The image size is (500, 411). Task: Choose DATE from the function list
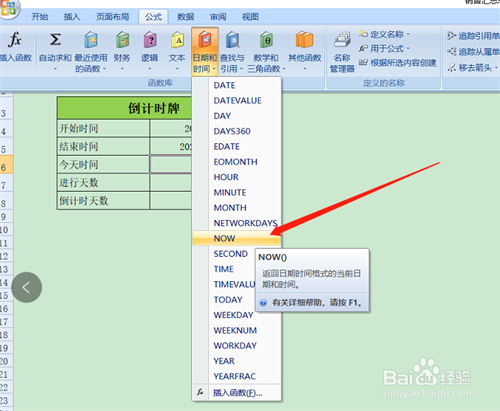237,85
